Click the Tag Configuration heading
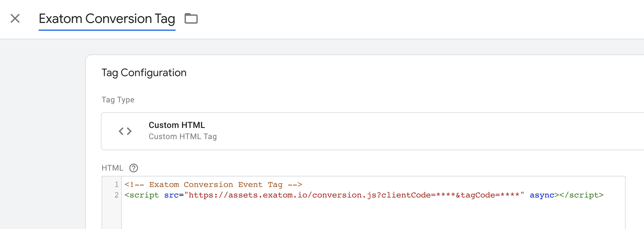The image size is (644, 229). 144,73
